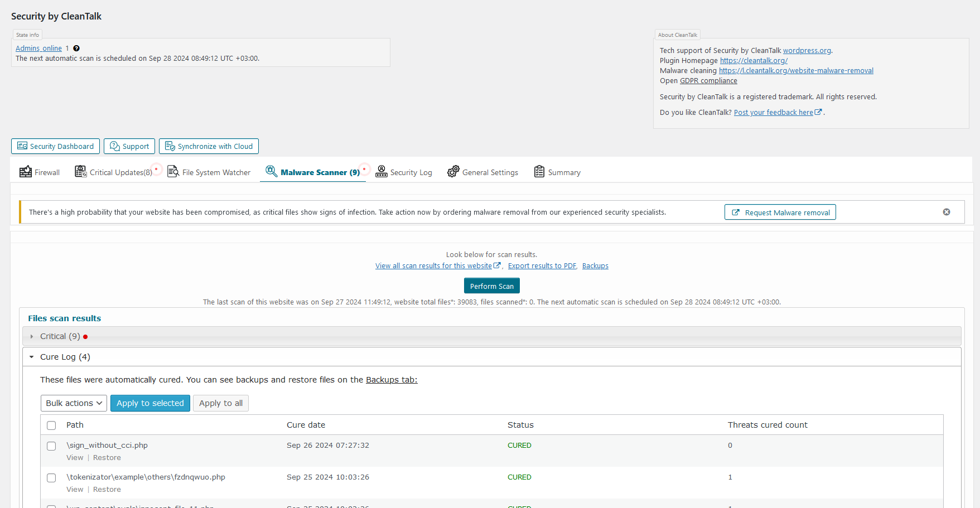980x508 pixels.
Task: Open the website-malware-removal link
Action: (796, 70)
